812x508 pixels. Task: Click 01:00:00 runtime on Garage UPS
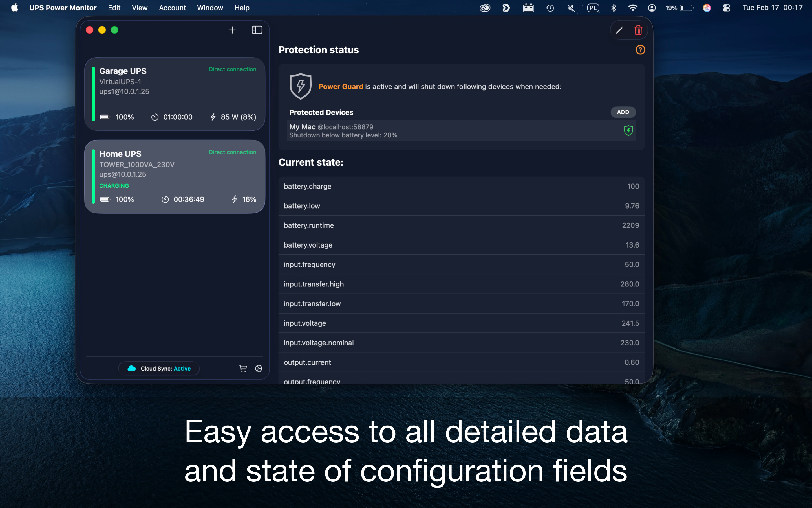[178, 117]
